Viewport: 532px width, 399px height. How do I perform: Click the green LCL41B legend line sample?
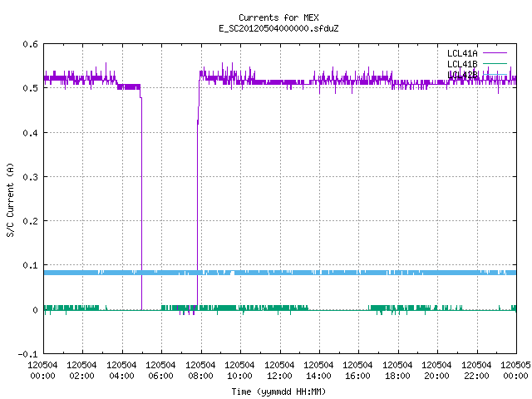click(495, 63)
